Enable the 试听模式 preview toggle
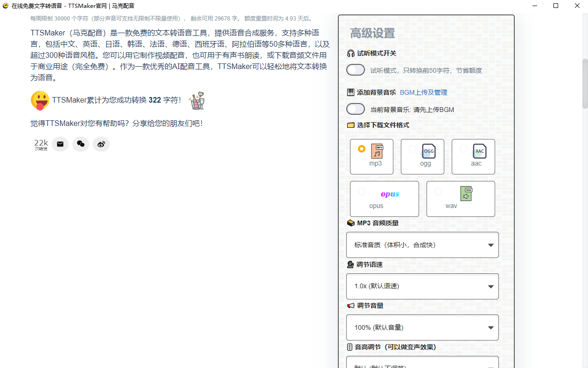588x368 pixels. [356, 69]
